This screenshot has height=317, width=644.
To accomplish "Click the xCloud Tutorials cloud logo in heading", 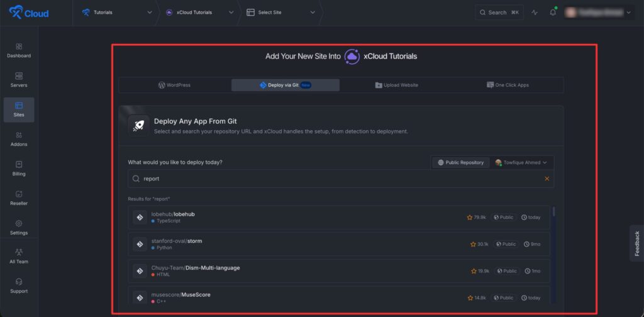I will pyautogui.click(x=352, y=57).
